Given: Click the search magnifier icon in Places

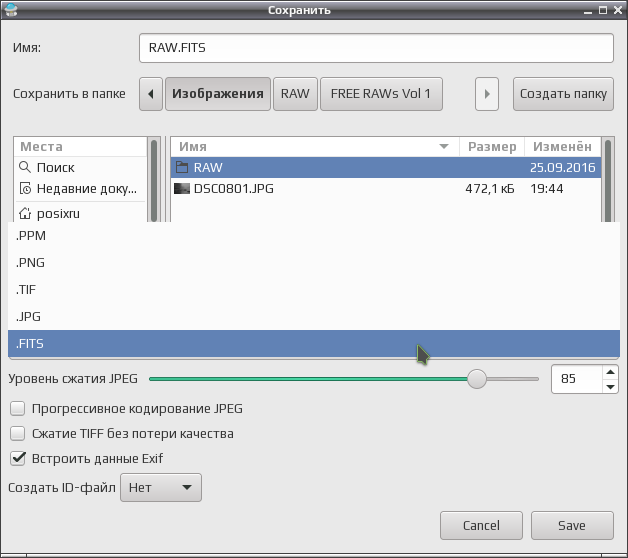Looking at the screenshot, I should (25, 167).
